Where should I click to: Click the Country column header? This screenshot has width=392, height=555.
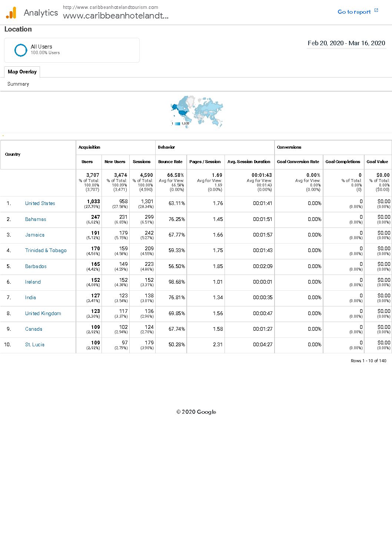tap(13, 154)
